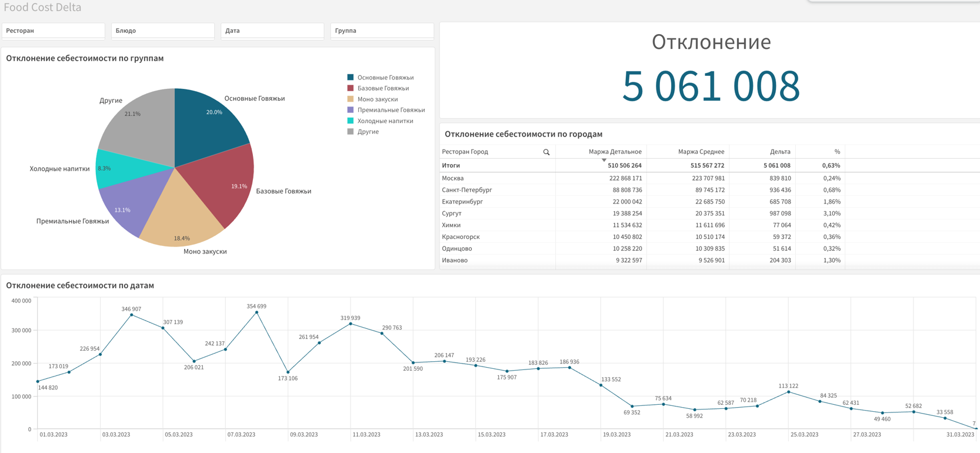The height and width of the screenshot is (453, 980).
Task: Open the Группа filter pane
Action: [382, 31]
